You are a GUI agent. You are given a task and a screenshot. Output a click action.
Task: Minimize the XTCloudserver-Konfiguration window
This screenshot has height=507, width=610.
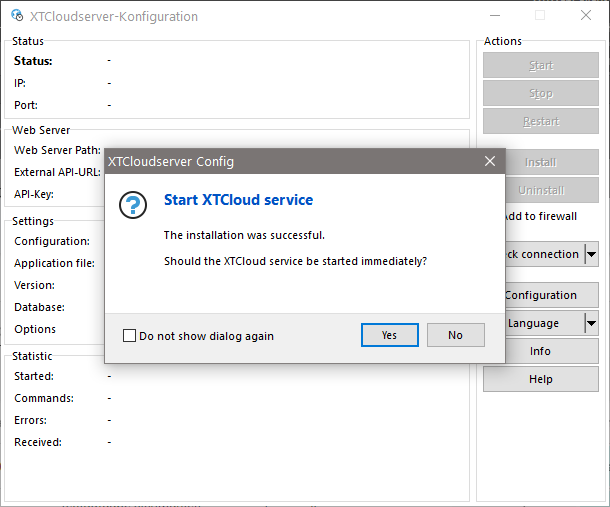tap(495, 16)
